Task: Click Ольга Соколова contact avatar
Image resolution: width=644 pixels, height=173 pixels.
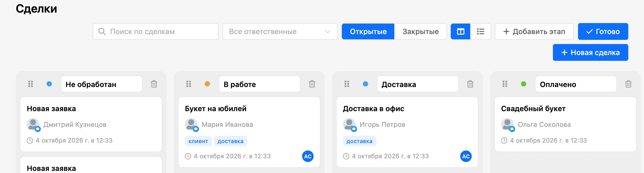Action: point(508,125)
